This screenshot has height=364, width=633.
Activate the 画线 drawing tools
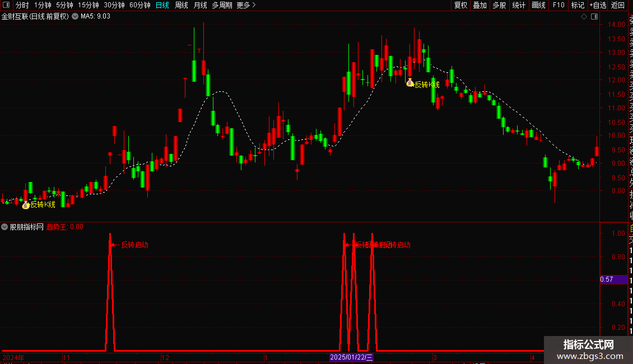(x=538, y=5)
